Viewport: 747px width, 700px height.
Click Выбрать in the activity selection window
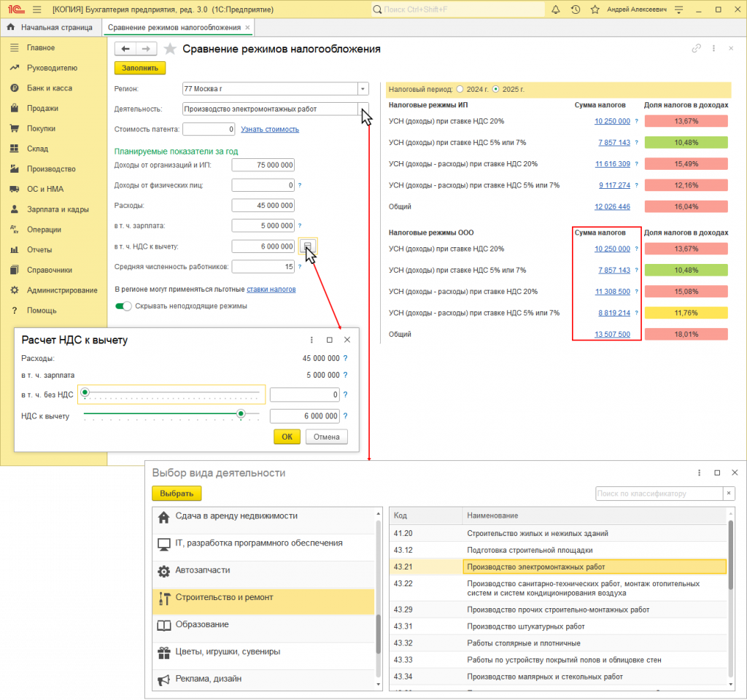(177, 494)
